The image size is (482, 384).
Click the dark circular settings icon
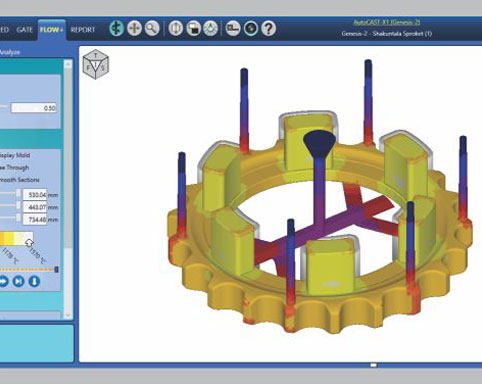click(x=251, y=28)
